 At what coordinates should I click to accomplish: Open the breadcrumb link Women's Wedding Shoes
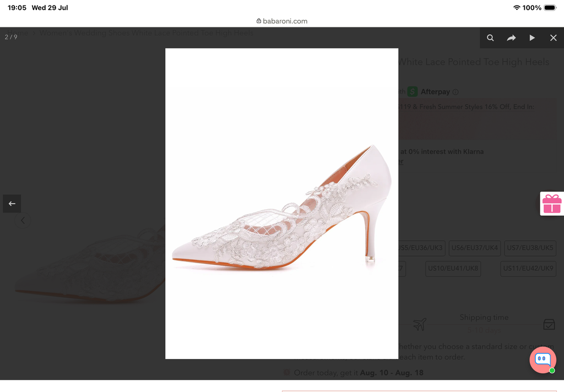pos(147,32)
